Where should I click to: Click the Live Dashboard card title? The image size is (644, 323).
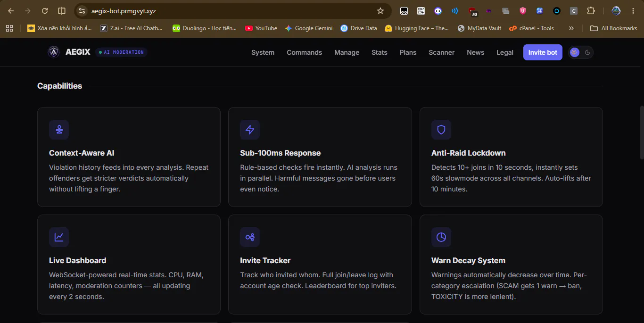(77, 260)
